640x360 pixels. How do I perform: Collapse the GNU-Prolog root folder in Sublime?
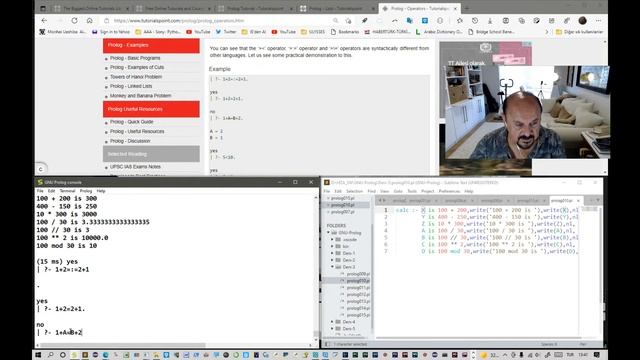pyautogui.click(x=329, y=233)
